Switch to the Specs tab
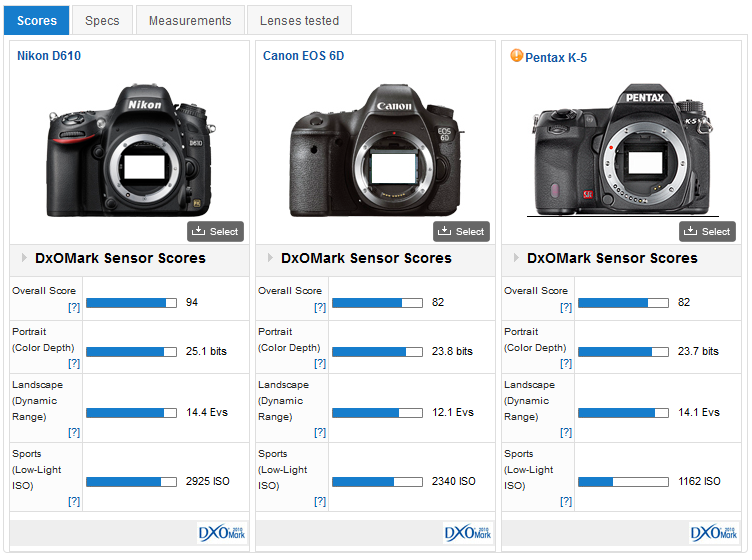752x560 pixels. pos(102,20)
